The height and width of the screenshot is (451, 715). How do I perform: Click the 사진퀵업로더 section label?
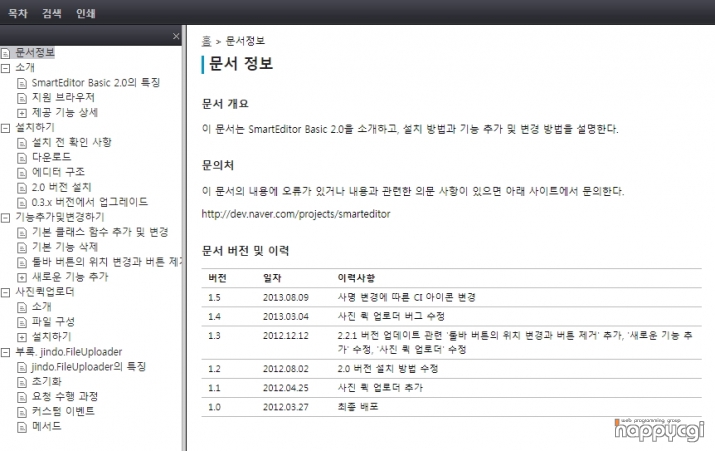[x=45, y=292]
